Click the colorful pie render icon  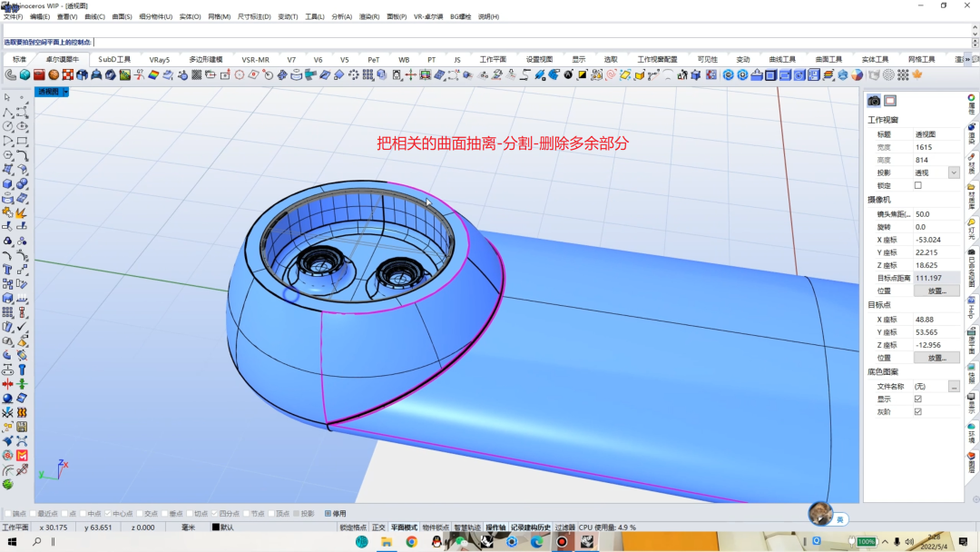(857, 75)
